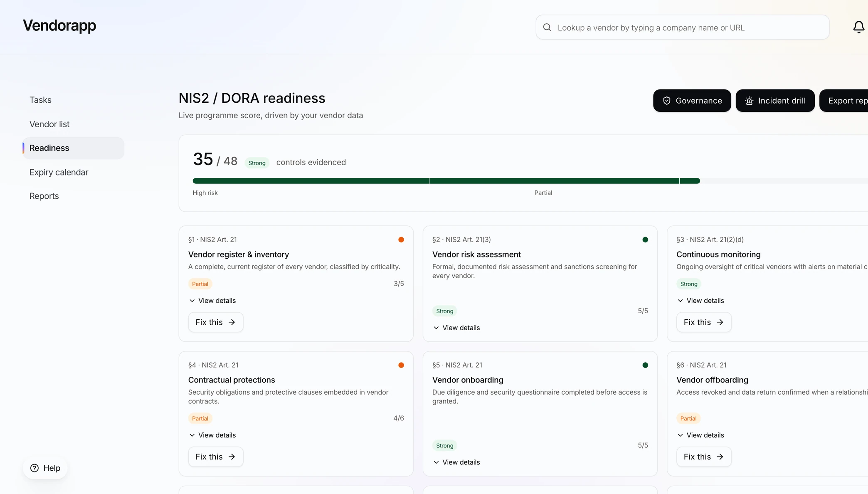Click the NIS2 / DORA readiness heading

point(252,98)
